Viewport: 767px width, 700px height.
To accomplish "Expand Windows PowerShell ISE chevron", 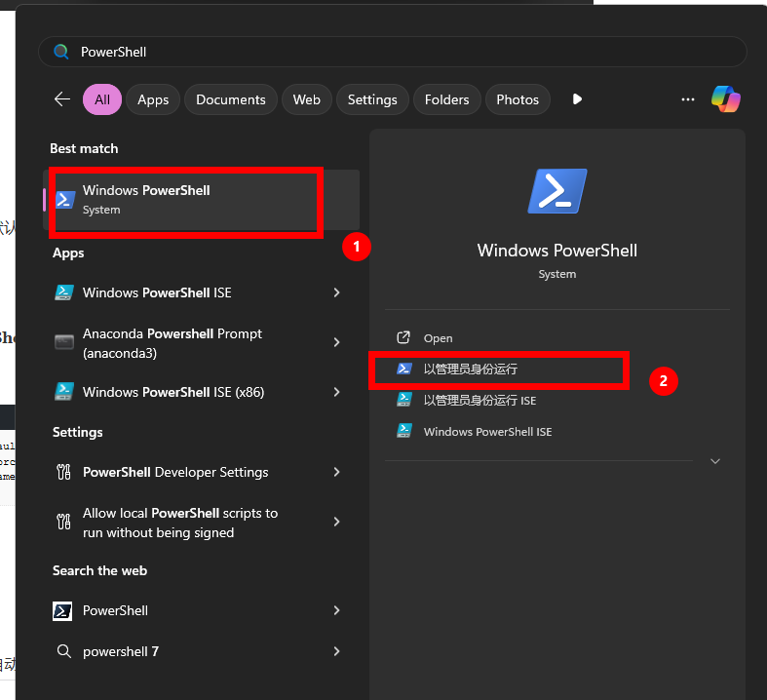I will click(x=336, y=292).
